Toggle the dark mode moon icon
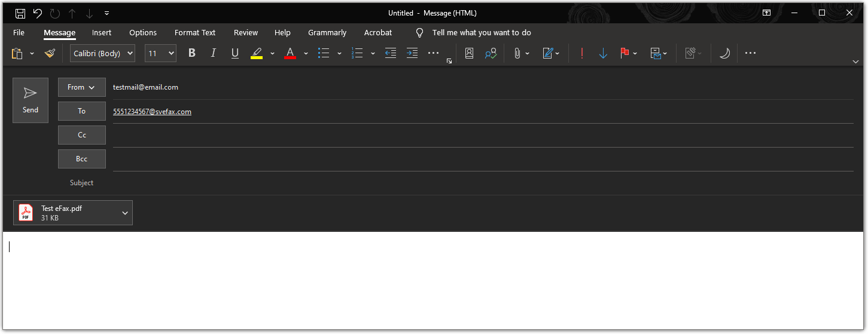The image size is (868, 334). [x=724, y=53]
